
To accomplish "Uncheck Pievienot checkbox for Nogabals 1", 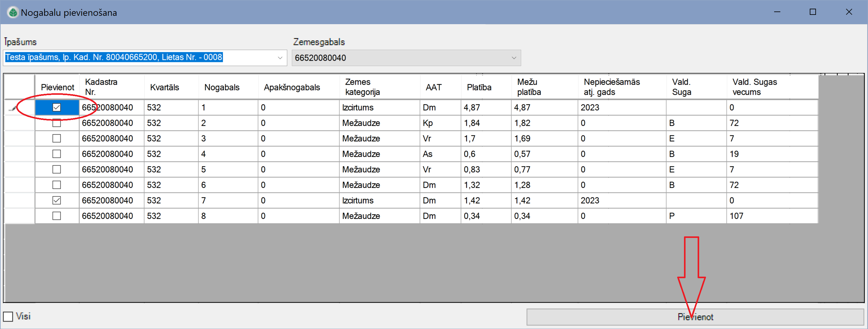I will coord(57,107).
